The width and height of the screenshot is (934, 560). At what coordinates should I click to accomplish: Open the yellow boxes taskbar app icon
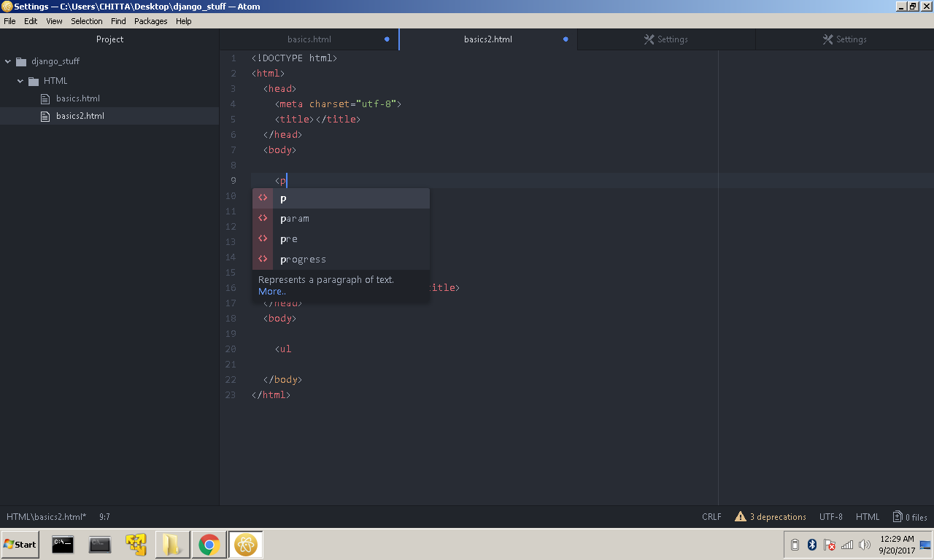point(136,545)
